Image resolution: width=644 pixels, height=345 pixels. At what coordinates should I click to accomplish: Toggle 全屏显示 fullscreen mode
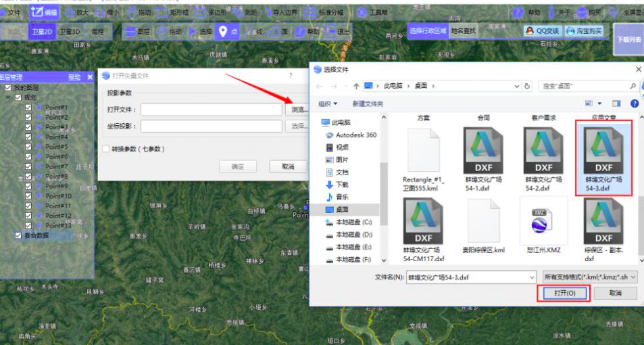click(x=626, y=13)
